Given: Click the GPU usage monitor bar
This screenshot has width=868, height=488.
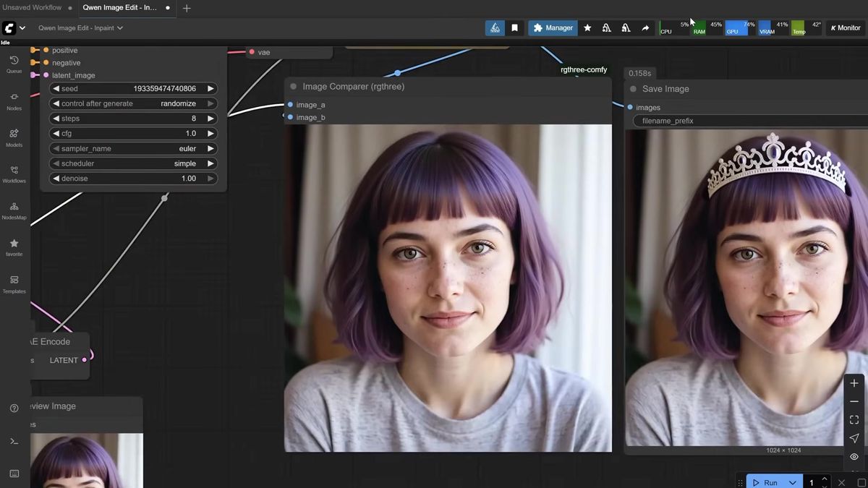Looking at the screenshot, I should point(741,27).
